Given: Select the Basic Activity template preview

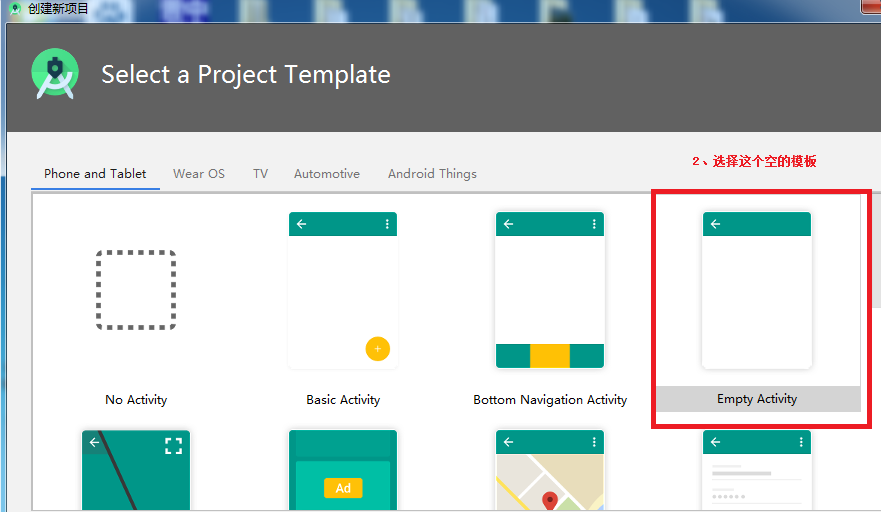Looking at the screenshot, I should pyautogui.click(x=343, y=290).
